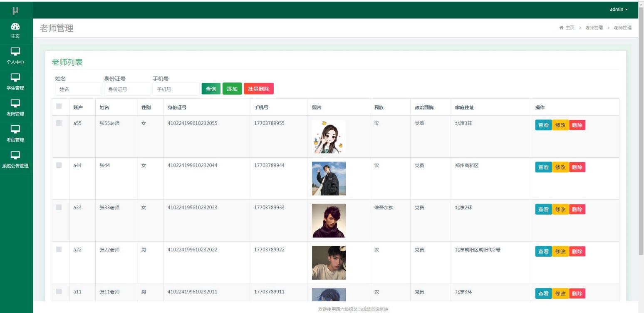Screen dimensions: 644x313
Task: Click the home icon breadcrumb 主页
Action: pyautogui.click(x=567, y=27)
